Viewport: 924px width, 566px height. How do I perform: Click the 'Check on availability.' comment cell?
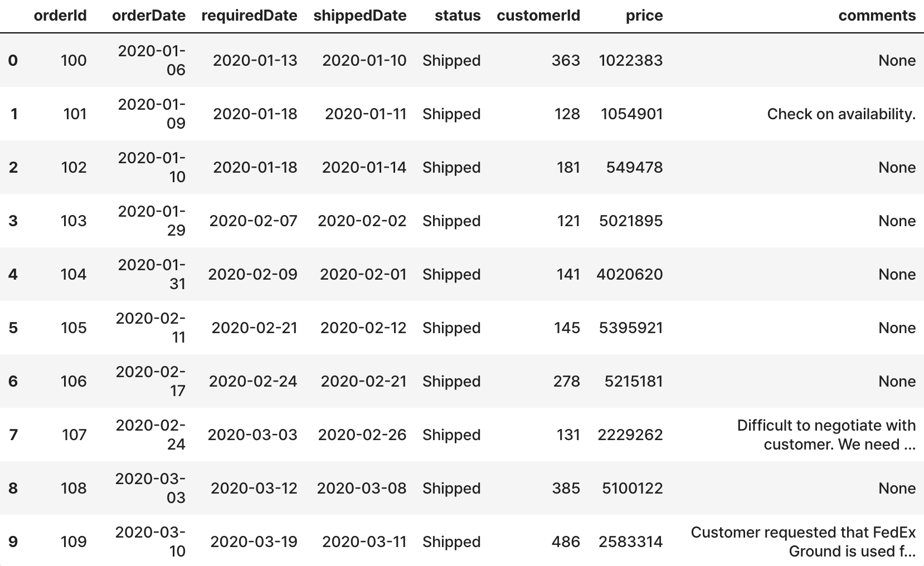click(842, 114)
